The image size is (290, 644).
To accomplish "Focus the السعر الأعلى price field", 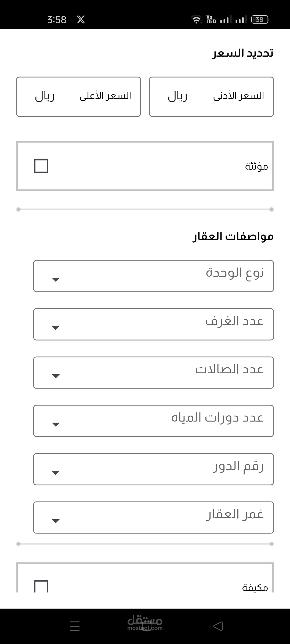I will click(x=78, y=97).
